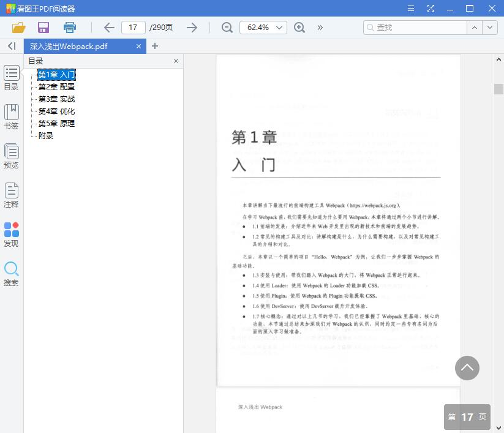
Task: Find next match with down arrow
Action: pos(489,28)
